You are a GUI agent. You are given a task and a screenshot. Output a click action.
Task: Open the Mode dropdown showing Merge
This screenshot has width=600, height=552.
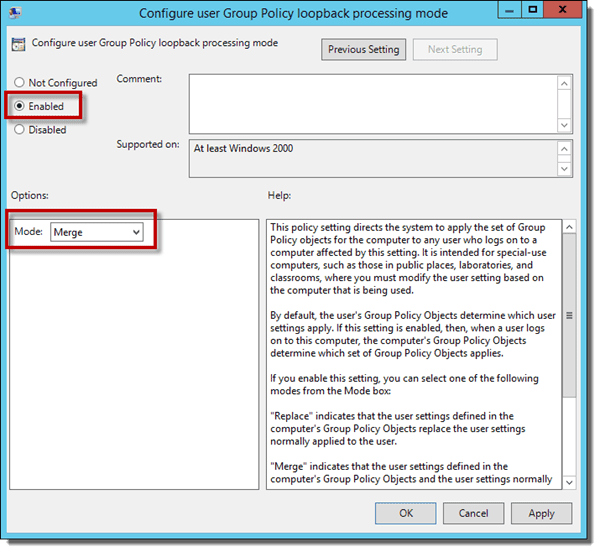[97, 232]
